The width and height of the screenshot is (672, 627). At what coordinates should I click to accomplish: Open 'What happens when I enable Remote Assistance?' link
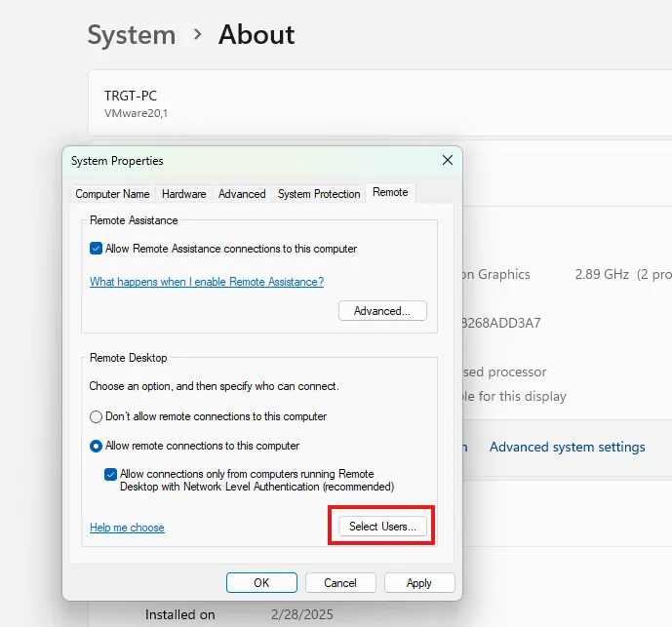[207, 282]
